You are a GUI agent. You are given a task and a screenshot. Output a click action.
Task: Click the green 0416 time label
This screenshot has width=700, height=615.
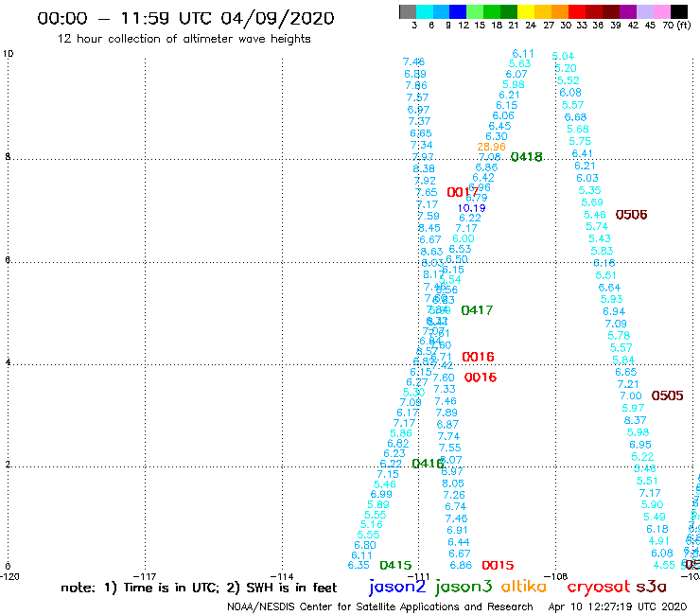[x=428, y=464]
